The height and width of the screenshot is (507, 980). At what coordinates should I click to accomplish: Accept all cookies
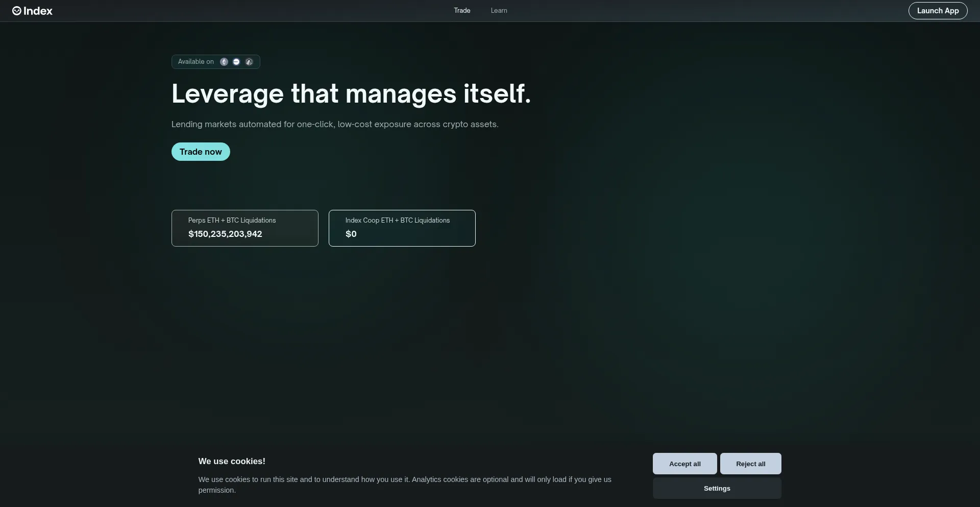coord(684,464)
